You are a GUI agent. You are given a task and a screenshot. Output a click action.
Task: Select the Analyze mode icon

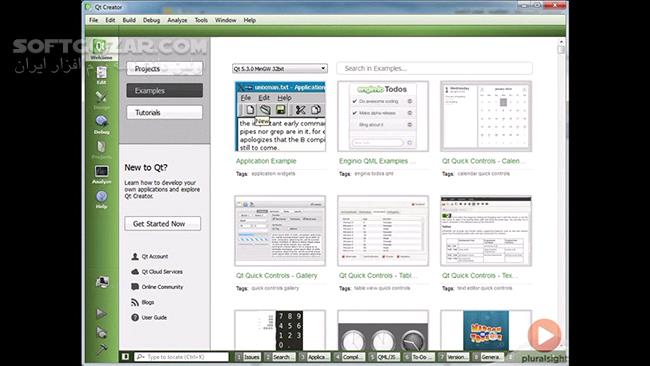102,174
